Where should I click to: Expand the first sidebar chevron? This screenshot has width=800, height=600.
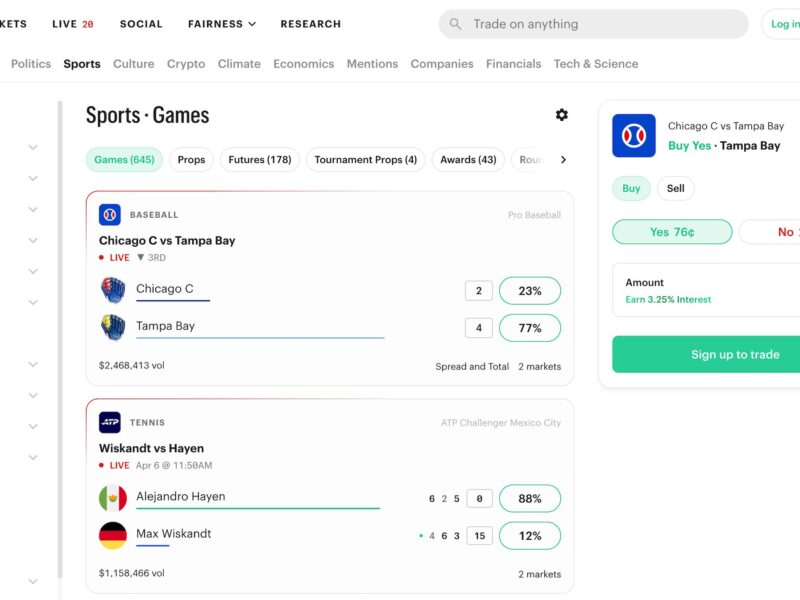[33, 147]
